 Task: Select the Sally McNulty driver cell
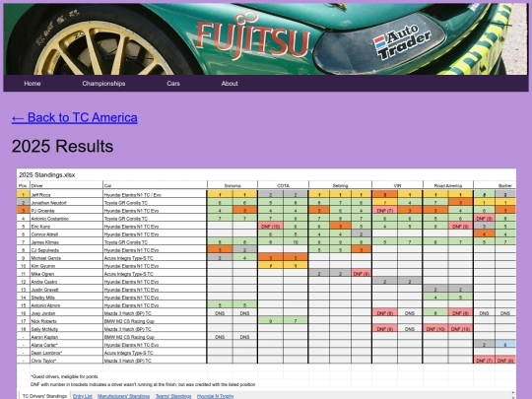[66, 329]
